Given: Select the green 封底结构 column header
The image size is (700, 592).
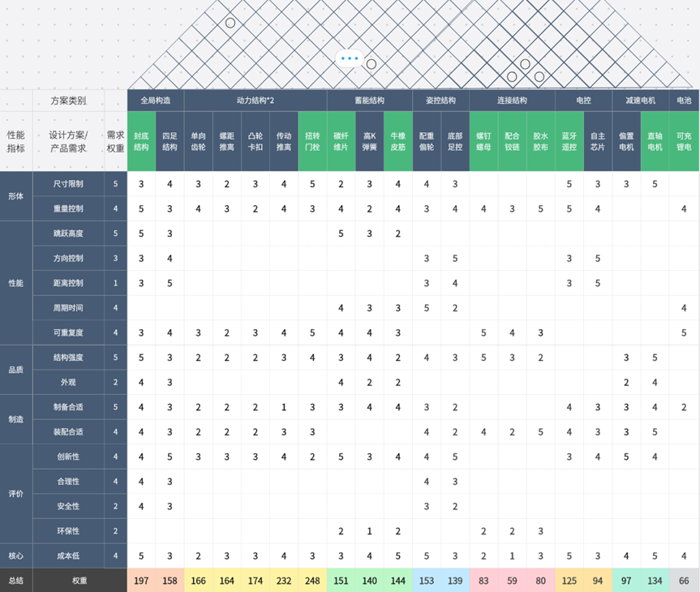Looking at the screenshot, I should (141, 142).
